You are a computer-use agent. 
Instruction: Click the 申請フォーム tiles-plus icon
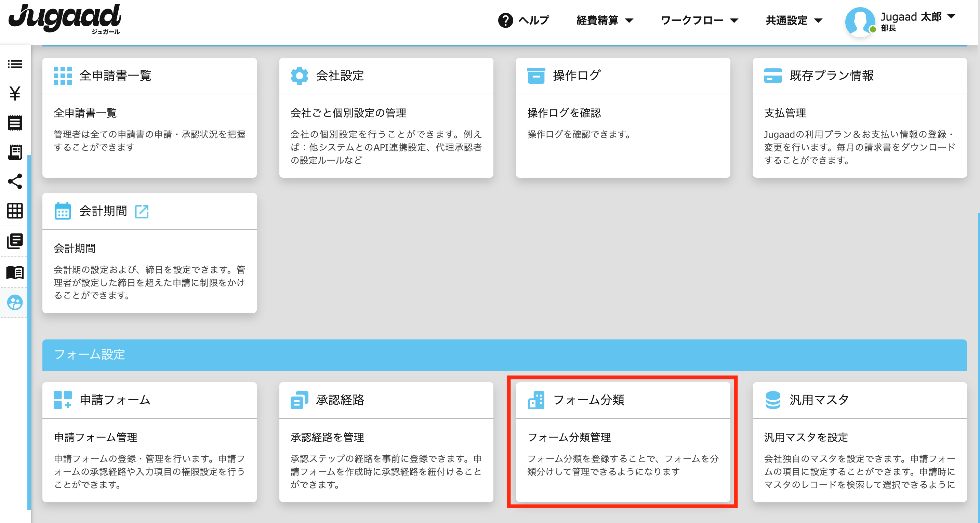(63, 400)
